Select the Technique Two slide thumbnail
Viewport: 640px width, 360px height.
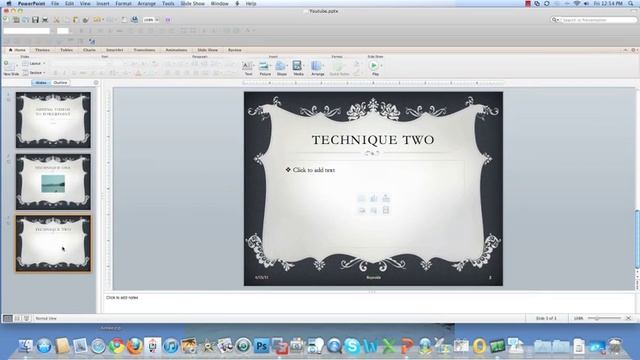[x=53, y=244]
